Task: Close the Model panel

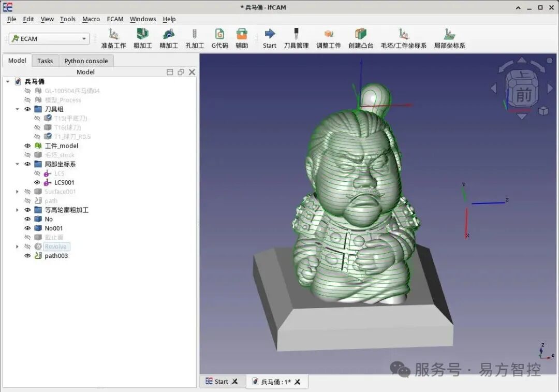Action: pos(192,72)
